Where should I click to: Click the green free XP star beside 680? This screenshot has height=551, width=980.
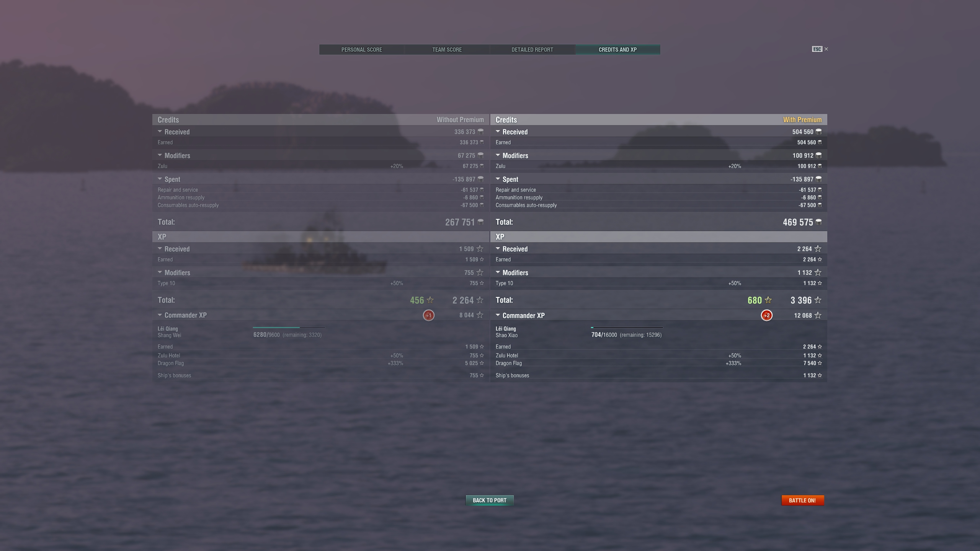click(768, 300)
